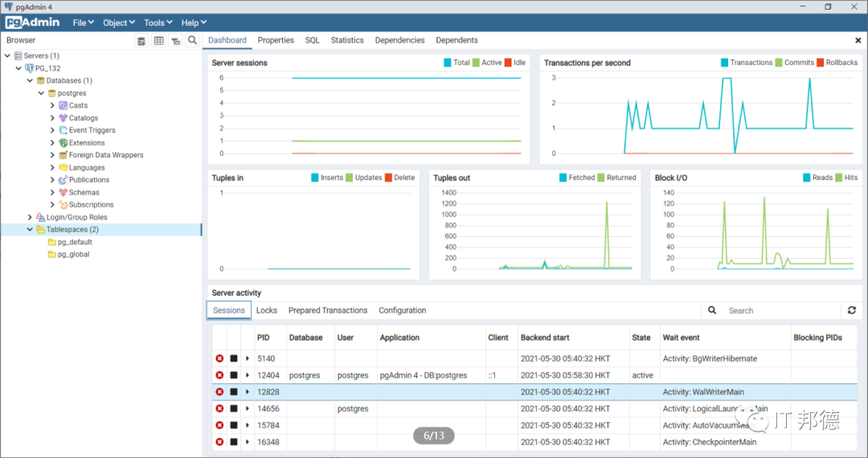Click the Login/Group Roles icon
The width and height of the screenshot is (868, 458).
(x=40, y=217)
